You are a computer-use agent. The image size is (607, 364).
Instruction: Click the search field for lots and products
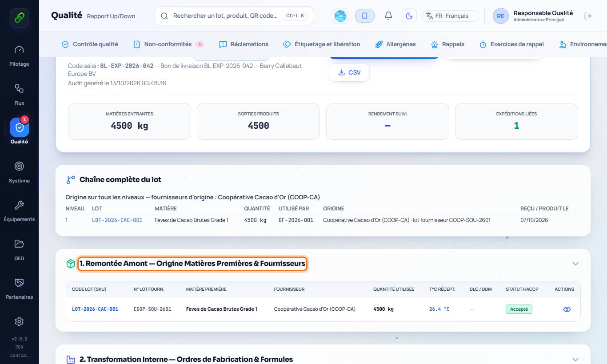[x=234, y=16]
